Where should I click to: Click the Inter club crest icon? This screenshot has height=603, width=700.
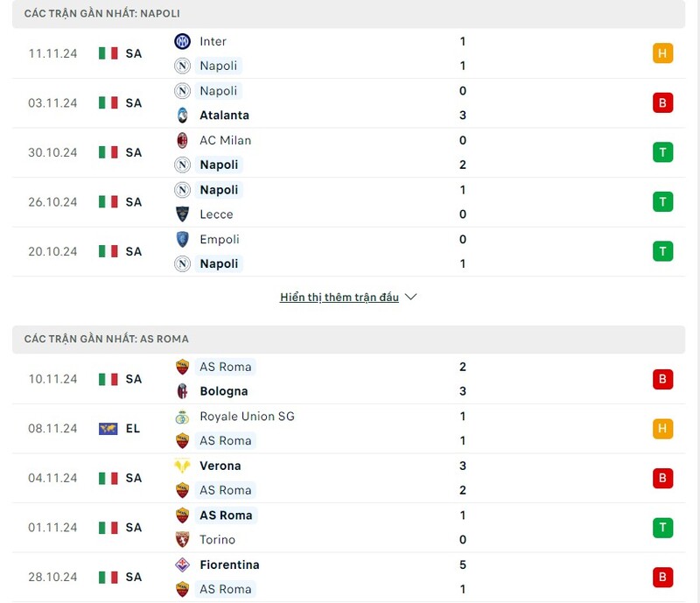pyautogui.click(x=182, y=41)
